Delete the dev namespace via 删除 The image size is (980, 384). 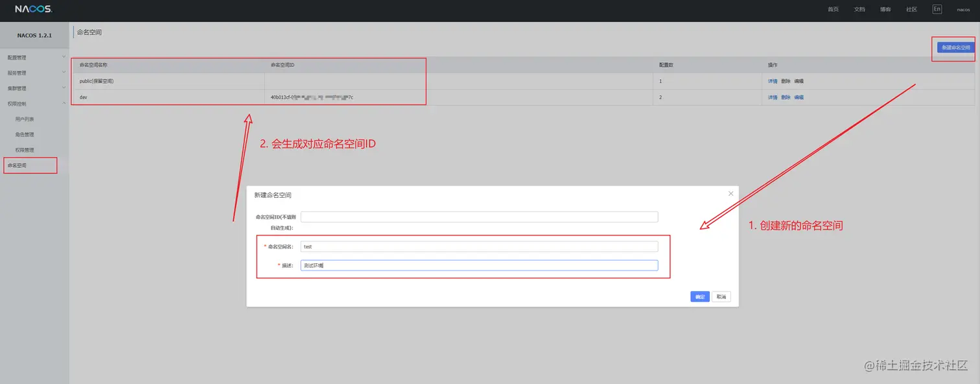[x=786, y=97]
